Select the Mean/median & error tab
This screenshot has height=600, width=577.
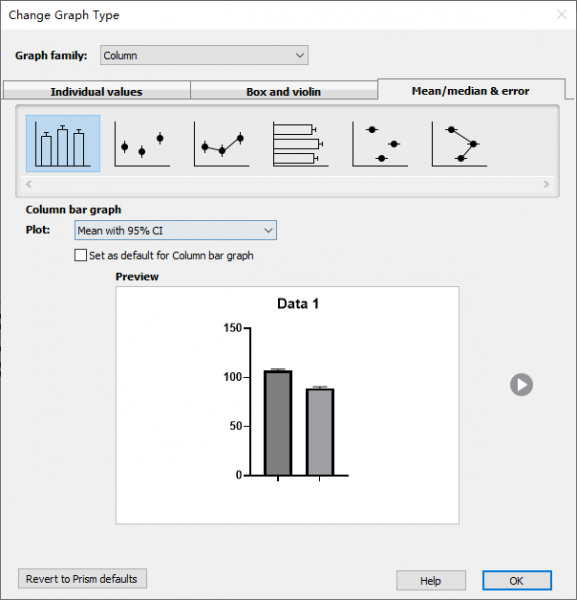(x=471, y=90)
